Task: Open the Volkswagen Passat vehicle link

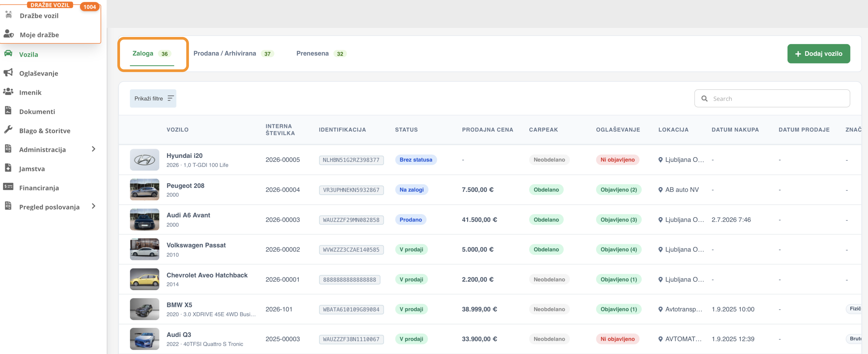Action: [196, 245]
